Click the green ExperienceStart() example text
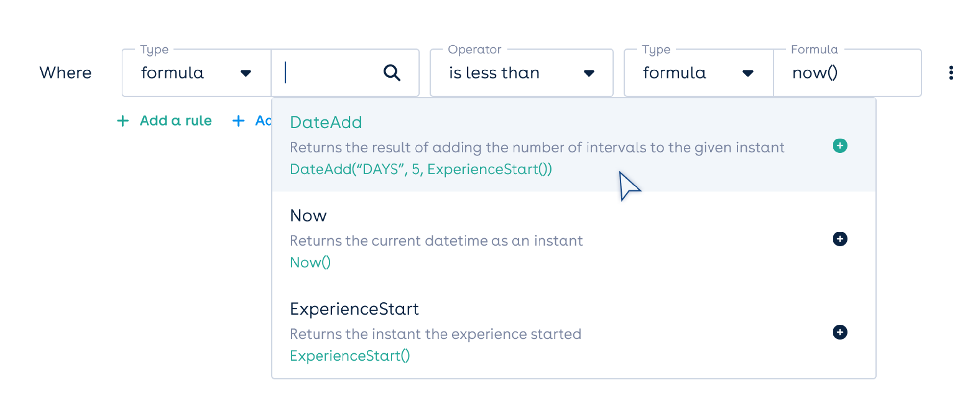Screen dimensions: 980x418 [x=349, y=356]
